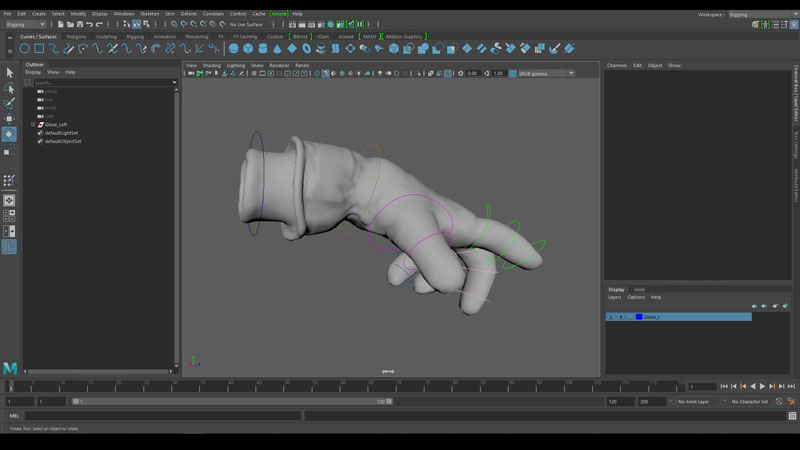The width and height of the screenshot is (800, 450).
Task: Click the NURBS square shelf icon
Action: tap(39, 48)
